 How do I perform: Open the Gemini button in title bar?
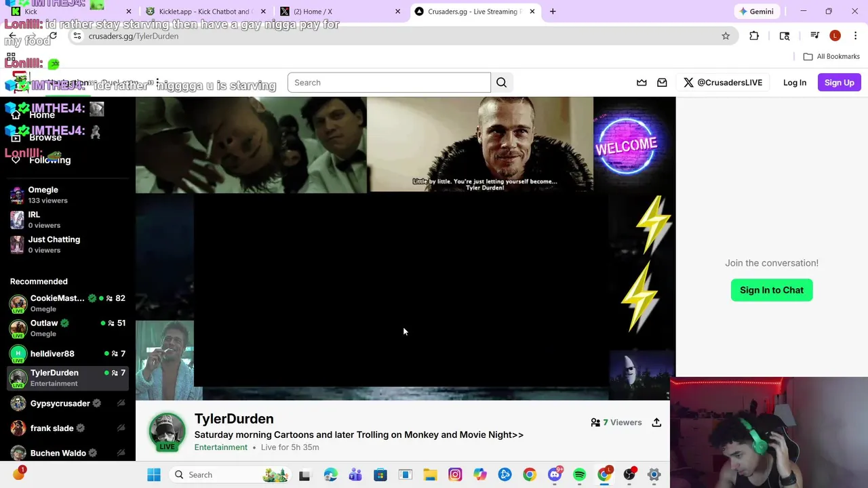click(756, 12)
